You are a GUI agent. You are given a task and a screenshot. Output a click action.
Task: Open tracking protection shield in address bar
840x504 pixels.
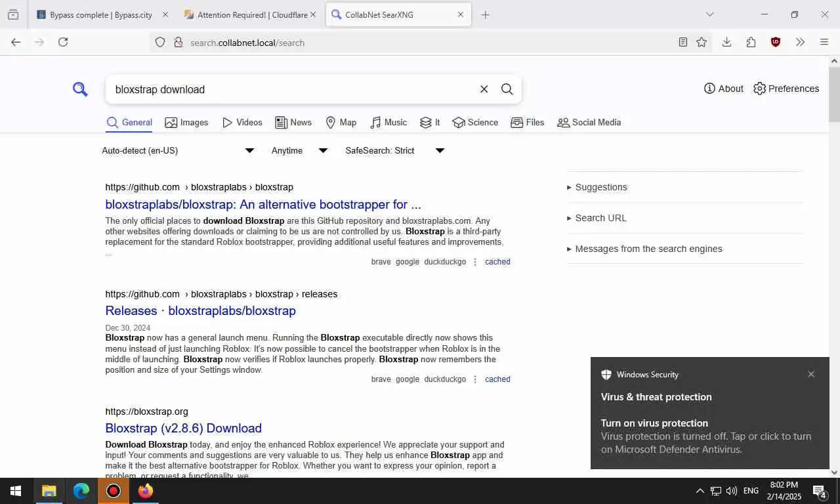pos(160,43)
